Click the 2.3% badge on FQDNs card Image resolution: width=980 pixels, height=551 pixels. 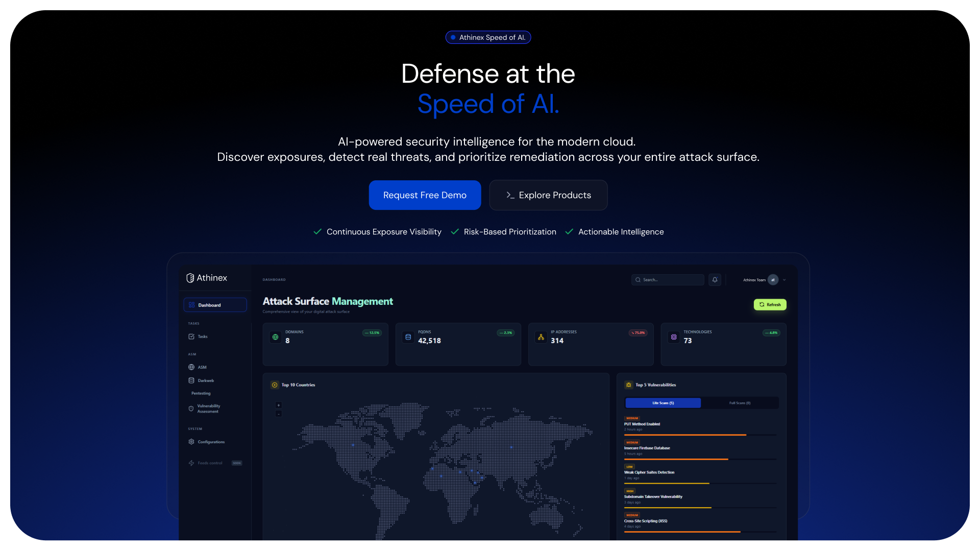click(506, 333)
